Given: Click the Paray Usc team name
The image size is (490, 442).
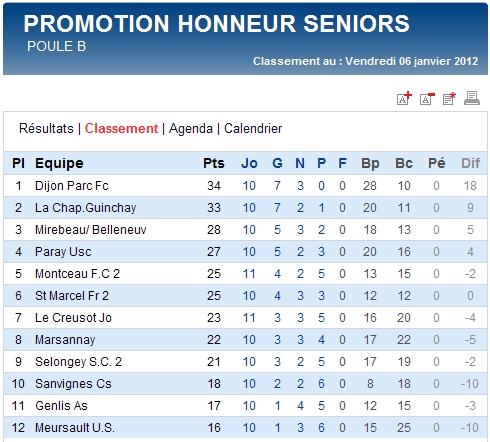Looking at the screenshot, I should [63, 252].
